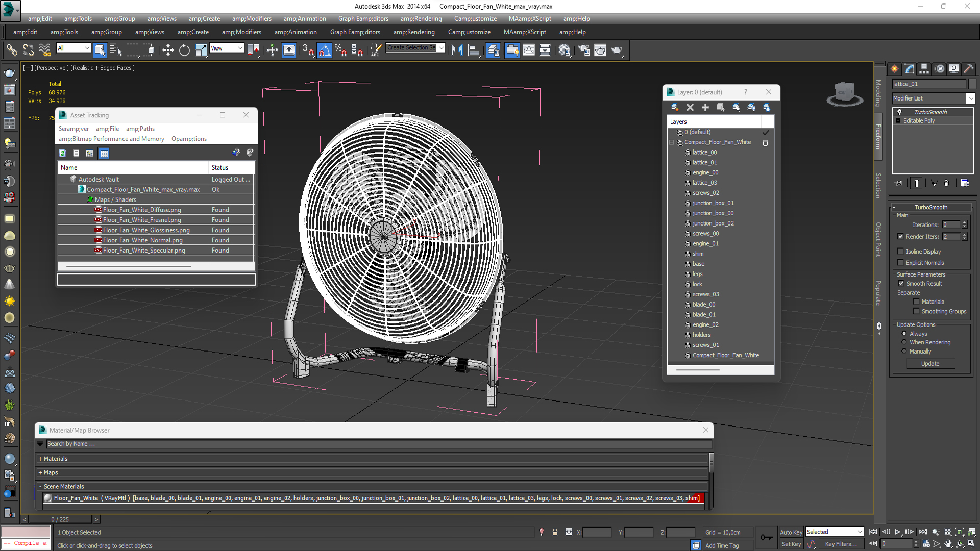Open the Hierarchy panel tab icon
This screenshot has height=551, width=980.
coord(924,69)
